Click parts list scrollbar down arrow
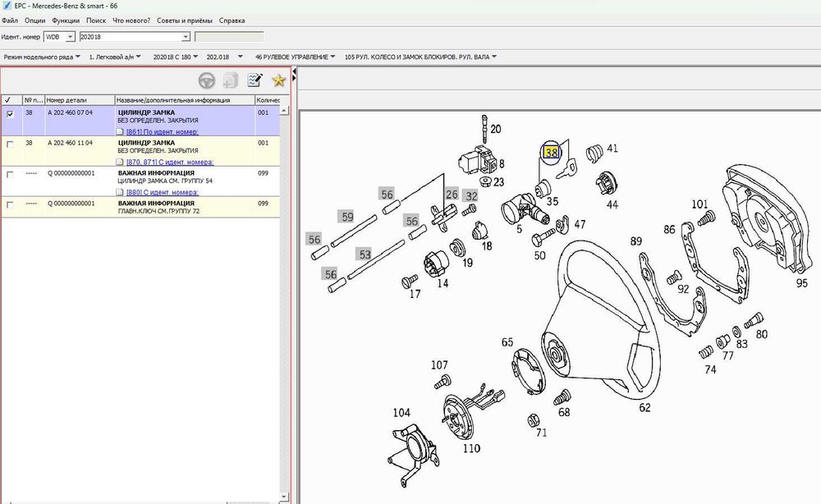This screenshot has height=504, width=821. (284, 496)
